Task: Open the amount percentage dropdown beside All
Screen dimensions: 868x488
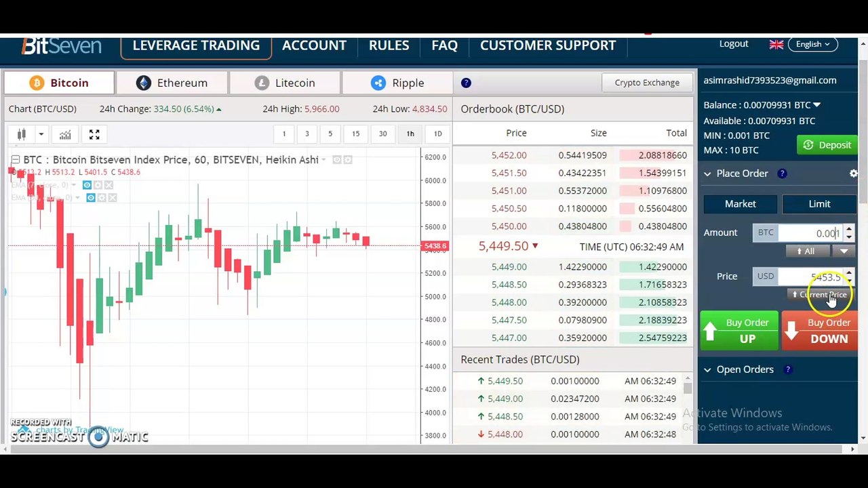Action: pyautogui.click(x=844, y=251)
